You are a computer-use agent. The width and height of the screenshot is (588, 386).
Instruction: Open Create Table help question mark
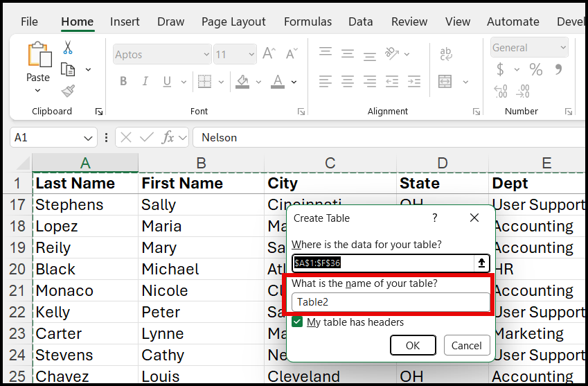point(435,218)
